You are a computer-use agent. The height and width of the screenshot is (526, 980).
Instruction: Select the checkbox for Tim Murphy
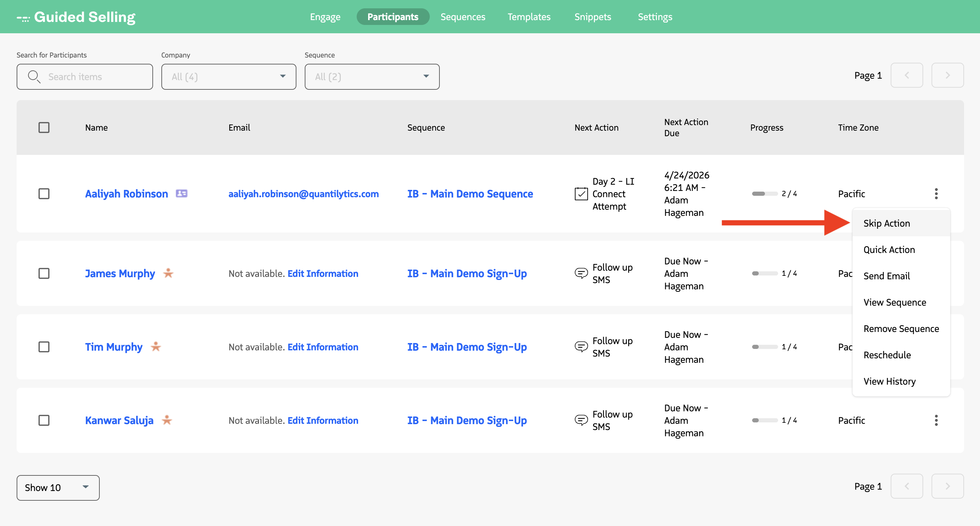[44, 347]
